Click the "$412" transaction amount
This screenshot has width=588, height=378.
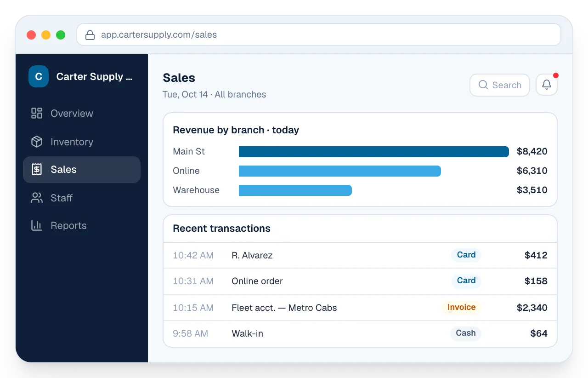(x=536, y=256)
